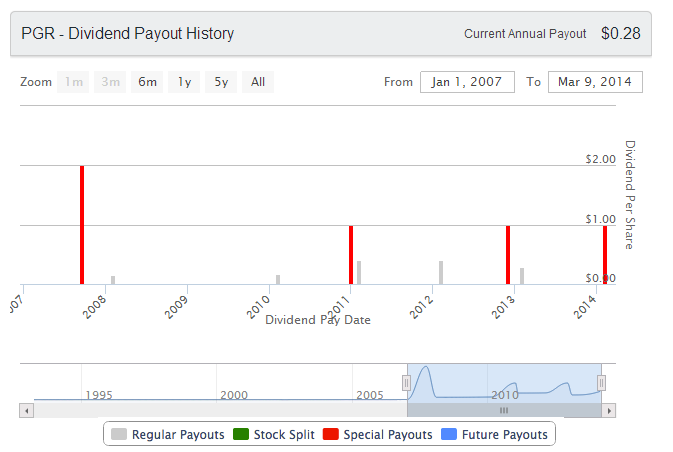Toggle Regular Payouts legend series
The width and height of the screenshot is (673, 452).
pos(167,434)
